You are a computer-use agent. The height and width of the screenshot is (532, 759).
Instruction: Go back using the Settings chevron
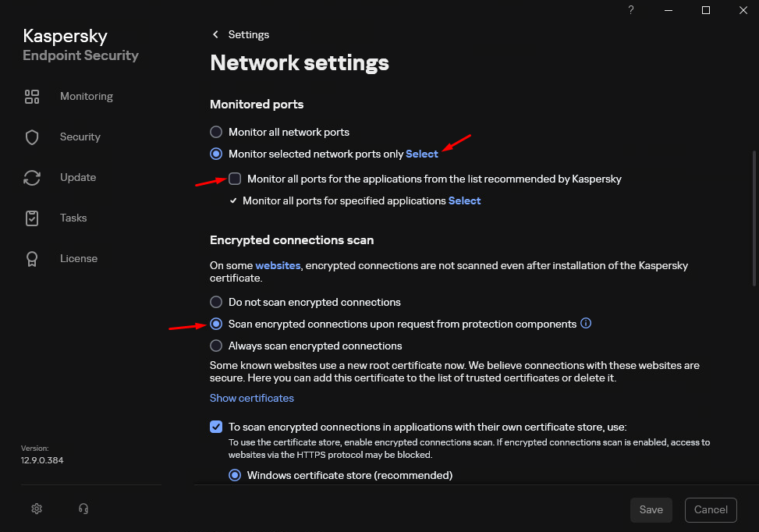click(215, 34)
